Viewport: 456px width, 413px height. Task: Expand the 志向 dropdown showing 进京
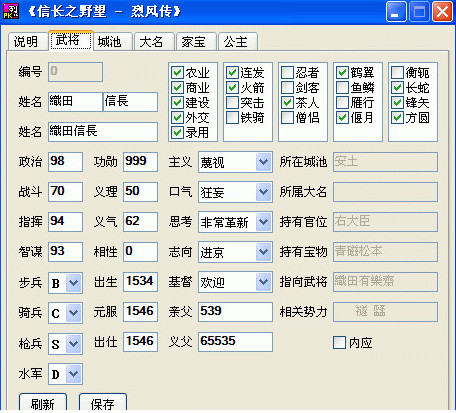point(235,252)
